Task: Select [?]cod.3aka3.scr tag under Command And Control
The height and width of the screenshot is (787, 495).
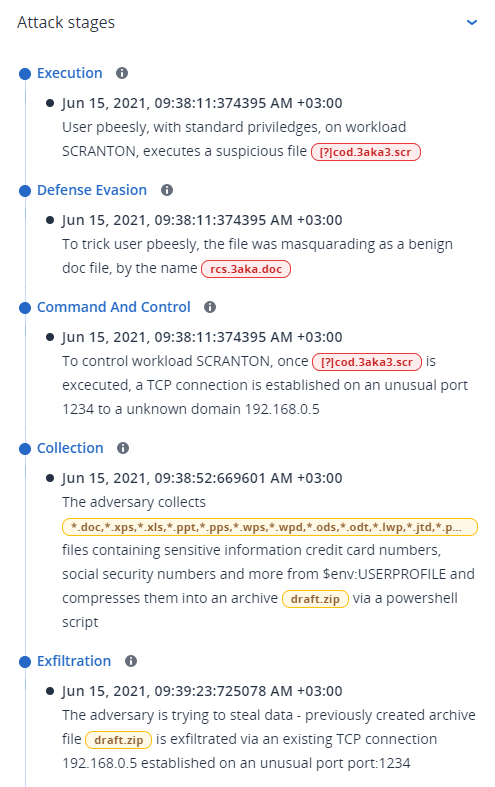Action: 367,362
